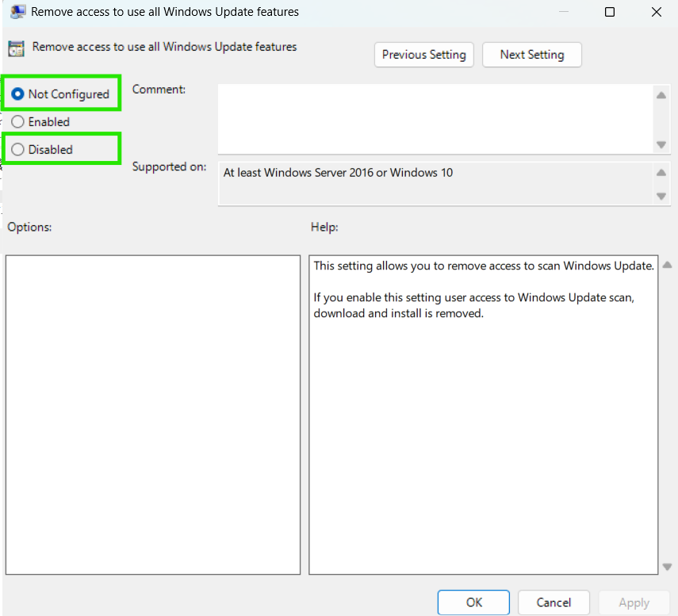Click Help pane scroll down arrow
The image size is (678, 616).
click(x=667, y=567)
